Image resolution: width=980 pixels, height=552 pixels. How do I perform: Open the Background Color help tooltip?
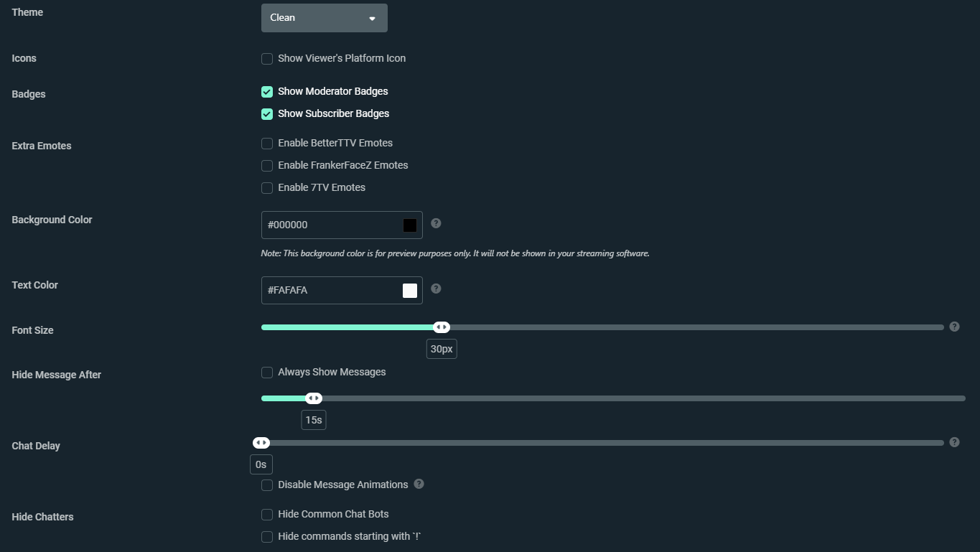point(436,223)
